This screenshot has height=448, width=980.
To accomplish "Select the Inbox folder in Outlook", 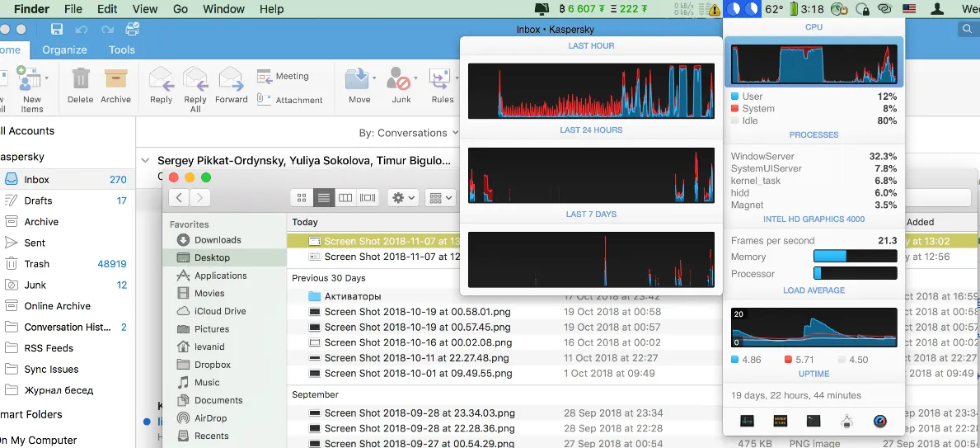I will pyautogui.click(x=68, y=180).
